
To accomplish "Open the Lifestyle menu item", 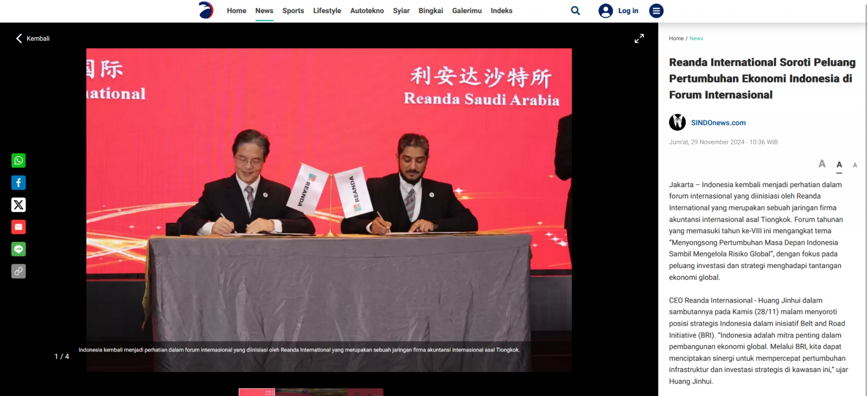I will click(327, 10).
